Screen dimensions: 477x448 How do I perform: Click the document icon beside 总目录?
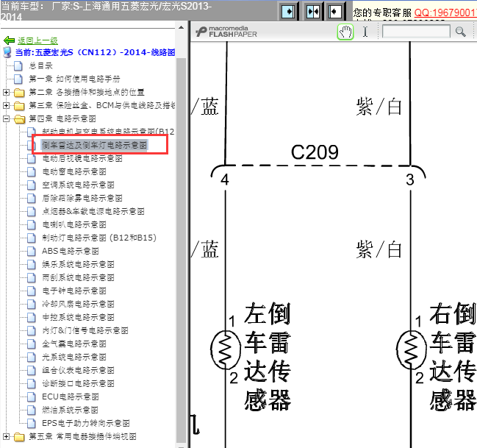pos(18,65)
